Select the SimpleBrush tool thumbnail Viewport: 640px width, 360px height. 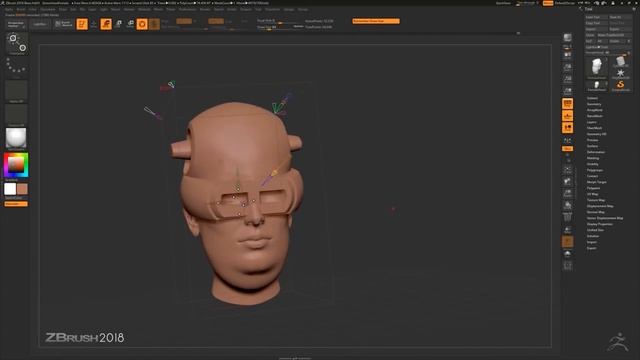pos(620,85)
